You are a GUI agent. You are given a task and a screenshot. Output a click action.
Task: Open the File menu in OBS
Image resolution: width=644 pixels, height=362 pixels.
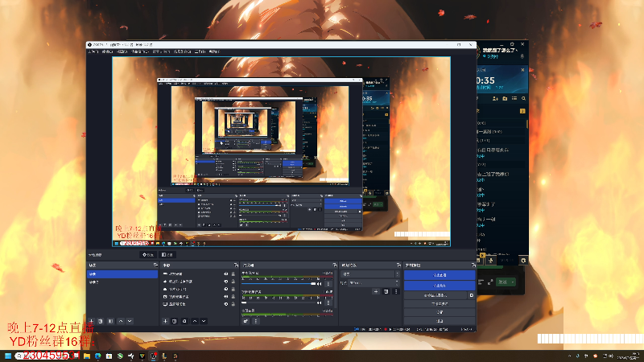93,51
